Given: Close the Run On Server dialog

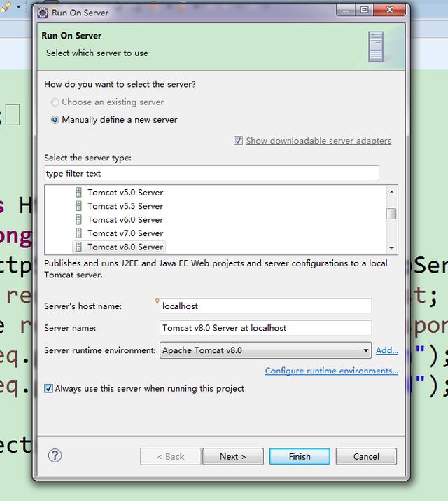Looking at the screenshot, I should (390, 10).
